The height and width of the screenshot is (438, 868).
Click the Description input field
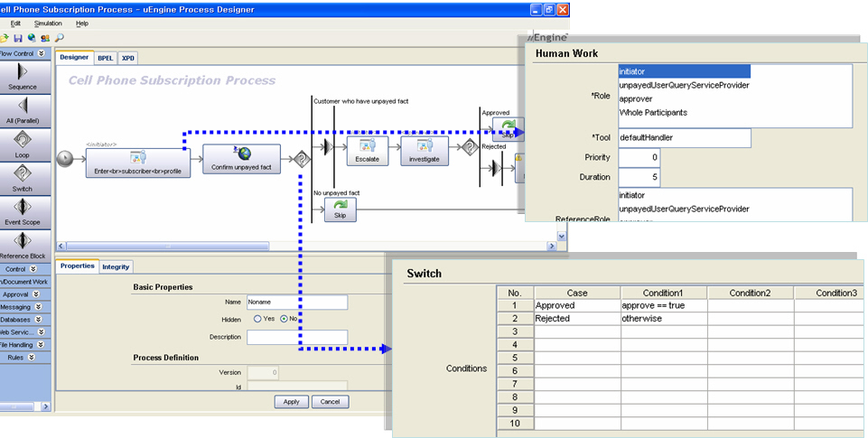(x=297, y=337)
